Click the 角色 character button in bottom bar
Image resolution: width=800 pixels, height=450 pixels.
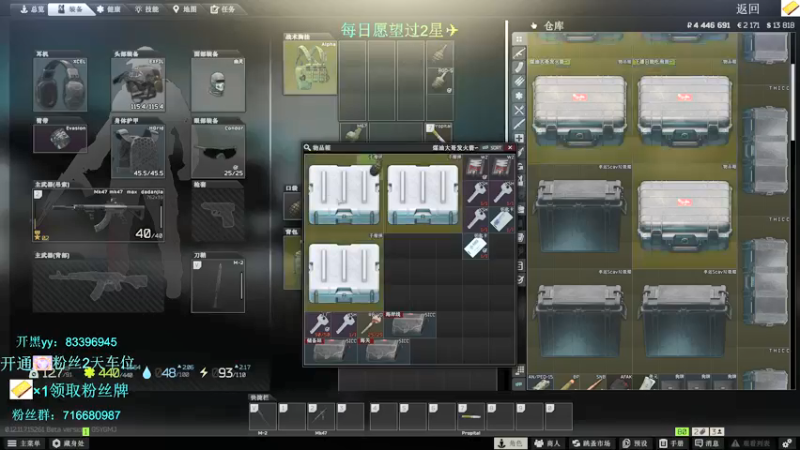pyautogui.click(x=511, y=443)
